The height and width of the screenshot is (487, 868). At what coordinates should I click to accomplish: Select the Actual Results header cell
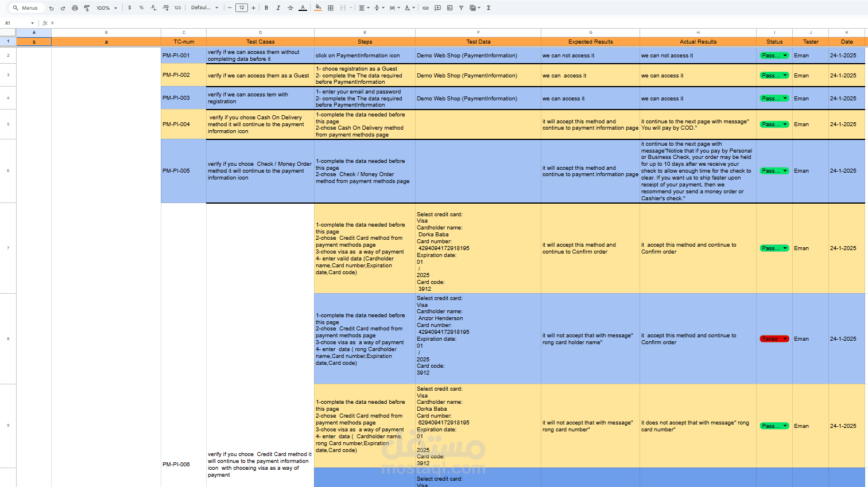(x=698, y=42)
